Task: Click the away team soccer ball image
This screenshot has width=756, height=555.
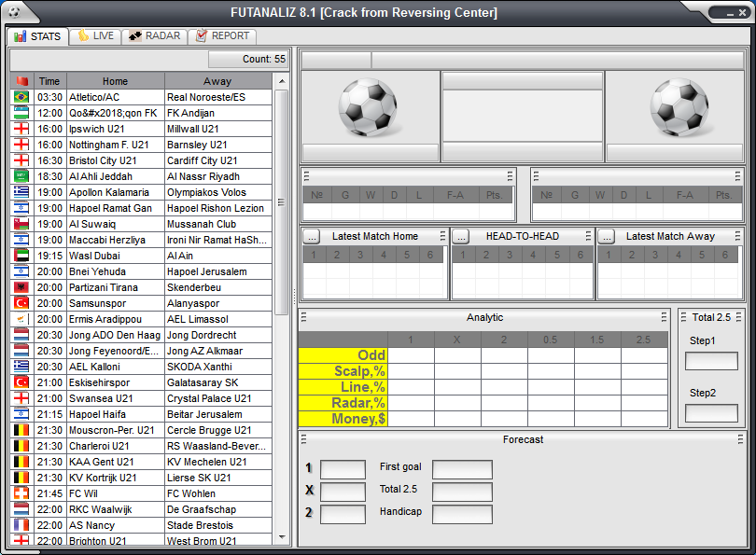Action: point(679,107)
